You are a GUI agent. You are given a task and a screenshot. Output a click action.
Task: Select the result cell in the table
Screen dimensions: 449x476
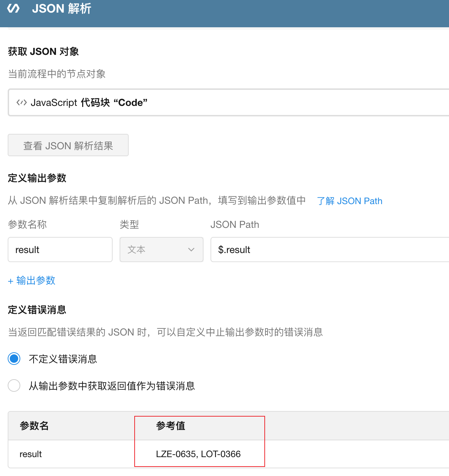pyautogui.click(x=31, y=454)
